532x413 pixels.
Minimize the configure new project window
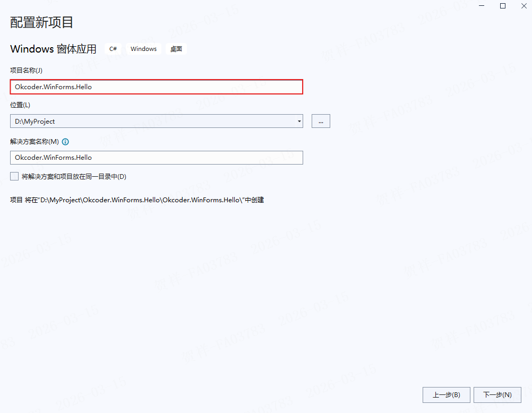pyautogui.click(x=482, y=6)
